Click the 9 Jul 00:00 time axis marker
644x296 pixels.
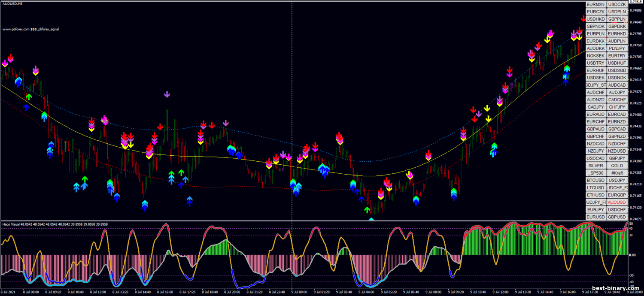[x=299, y=292]
